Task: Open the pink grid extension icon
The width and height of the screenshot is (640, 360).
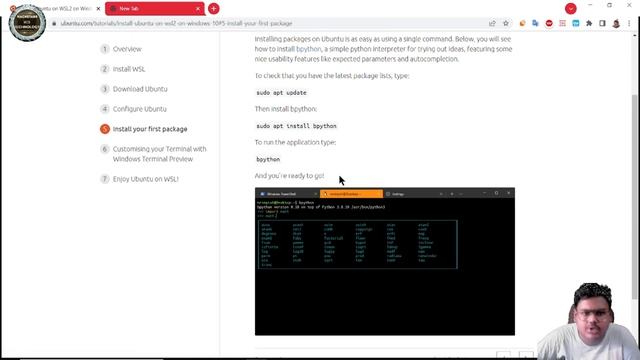Action: [562, 23]
